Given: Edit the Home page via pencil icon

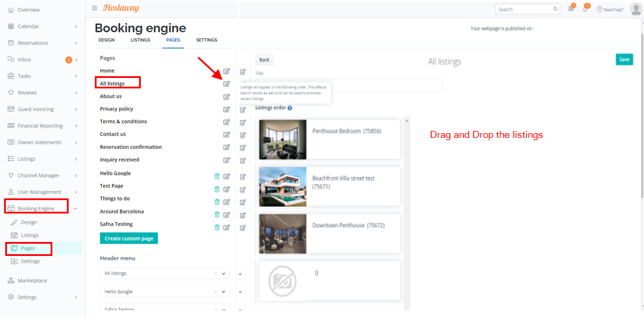Looking at the screenshot, I should [x=226, y=71].
